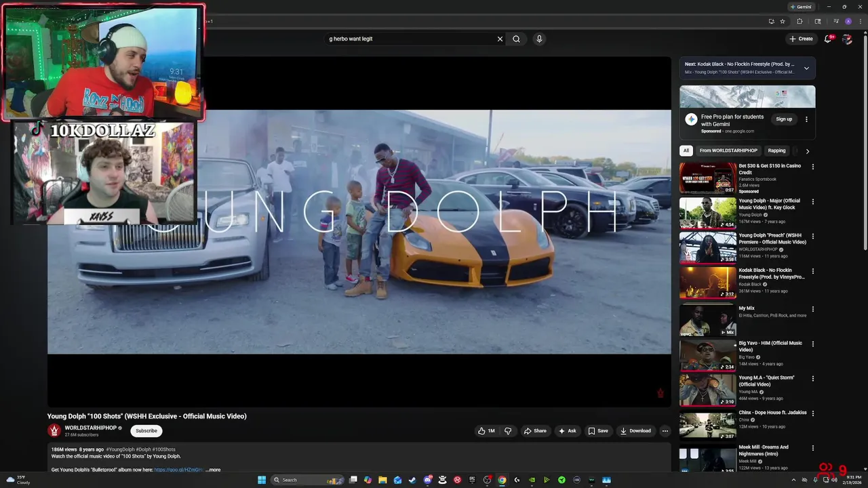Viewport: 868px width, 488px height.
Task: Open File Explorer from the taskbar
Action: click(x=382, y=480)
